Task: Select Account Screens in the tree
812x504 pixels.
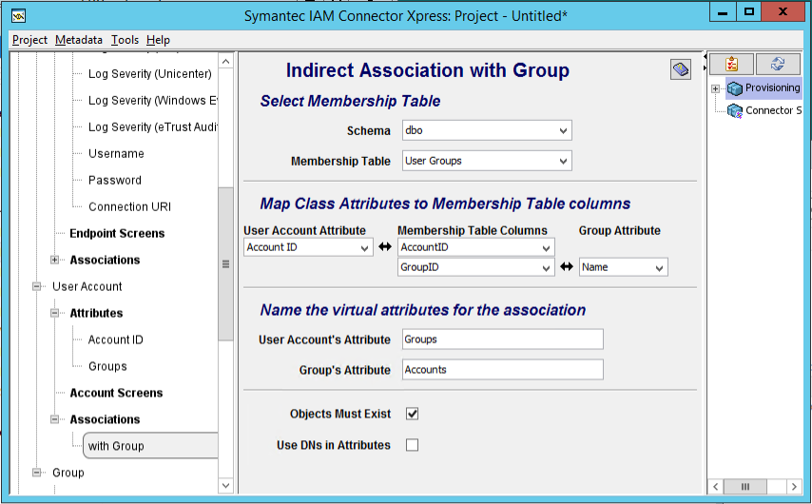Action: pyautogui.click(x=116, y=393)
